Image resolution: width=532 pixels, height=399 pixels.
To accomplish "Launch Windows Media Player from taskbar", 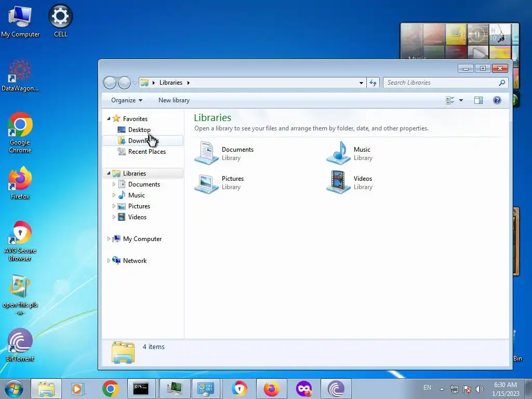I will click(x=78, y=389).
